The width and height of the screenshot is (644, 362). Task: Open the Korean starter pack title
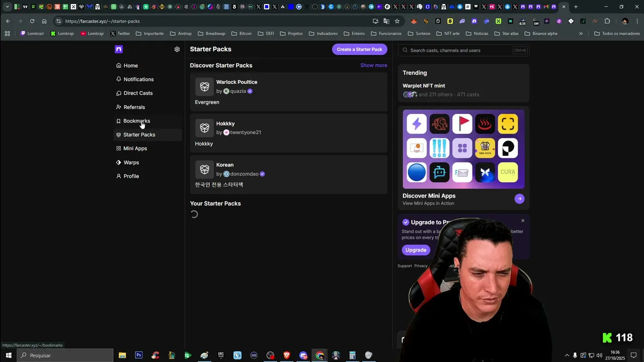(225, 165)
